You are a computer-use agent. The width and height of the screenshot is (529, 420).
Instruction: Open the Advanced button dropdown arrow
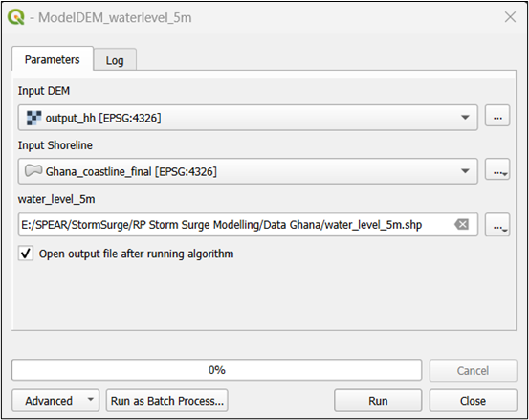coord(91,400)
